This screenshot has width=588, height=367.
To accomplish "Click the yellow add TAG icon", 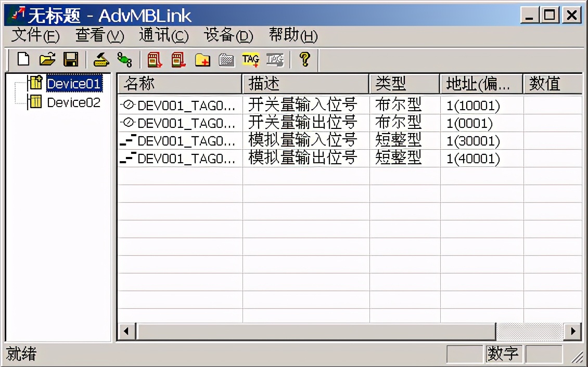I will 250,60.
